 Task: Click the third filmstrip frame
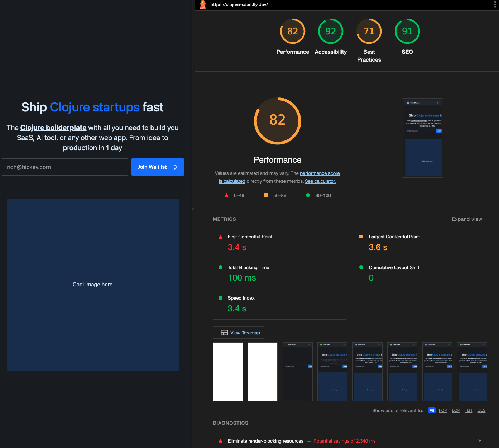tap(298, 372)
